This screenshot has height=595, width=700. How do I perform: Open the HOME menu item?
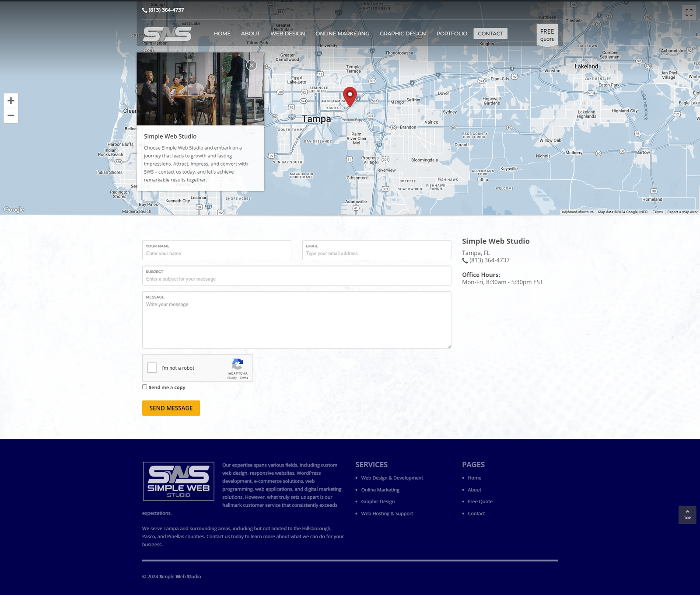click(x=222, y=34)
